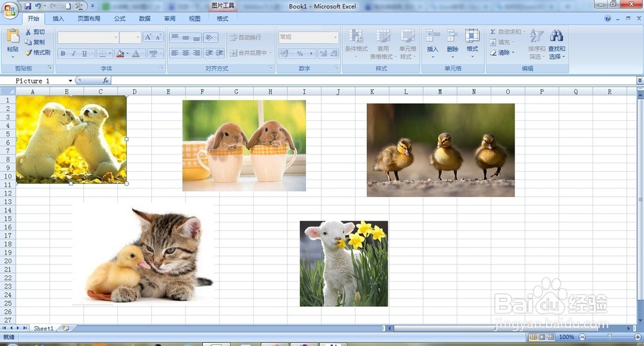Image resolution: width=644 pixels, height=346 pixels.
Task: Apply comma style format
Action: [311, 53]
